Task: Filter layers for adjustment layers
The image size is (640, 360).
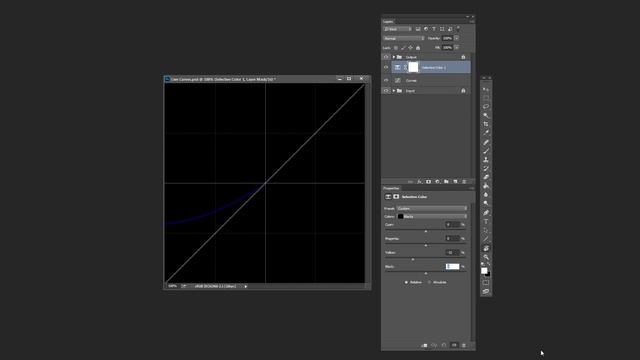Action: pyautogui.click(x=426, y=29)
